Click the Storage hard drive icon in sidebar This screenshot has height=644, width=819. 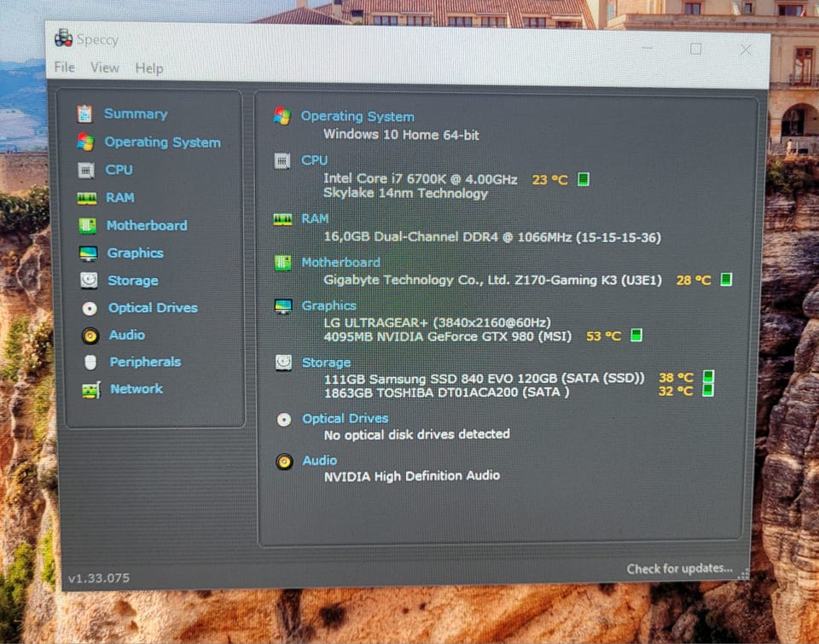click(89, 281)
